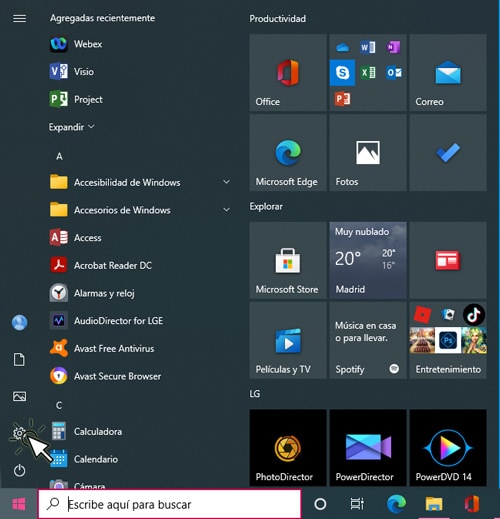500x519 pixels.
Task: Open the To Do checkmark tile
Action: 448,152
